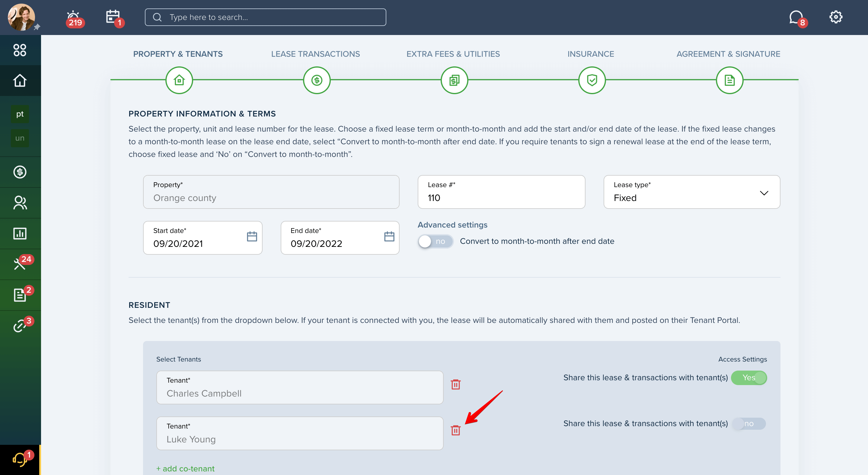The height and width of the screenshot is (475, 868).
Task: Select the 'un' sidebar item
Action: point(20,138)
